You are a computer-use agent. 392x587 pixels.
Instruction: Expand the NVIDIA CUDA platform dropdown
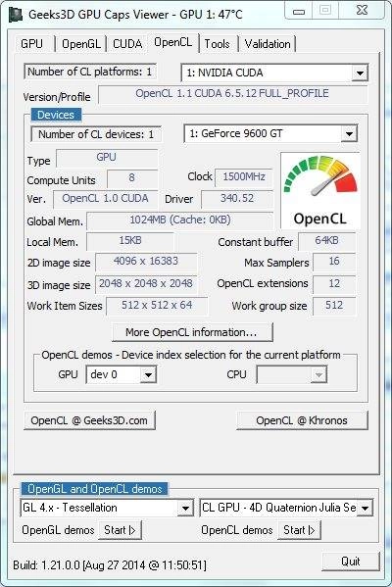(x=360, y=73)
